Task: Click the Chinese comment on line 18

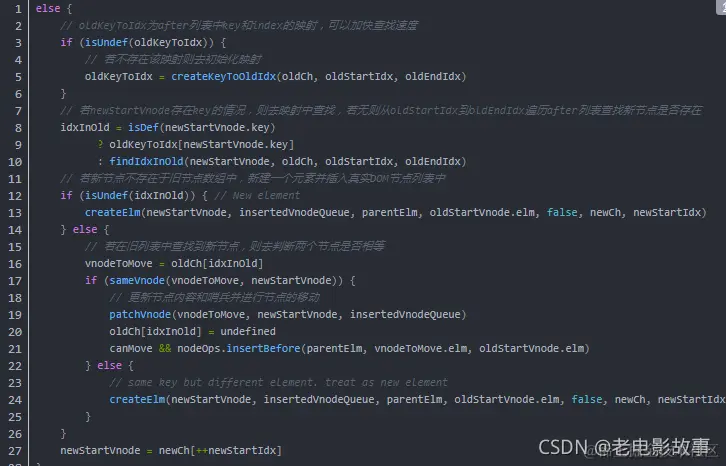Action: [214, 297]
